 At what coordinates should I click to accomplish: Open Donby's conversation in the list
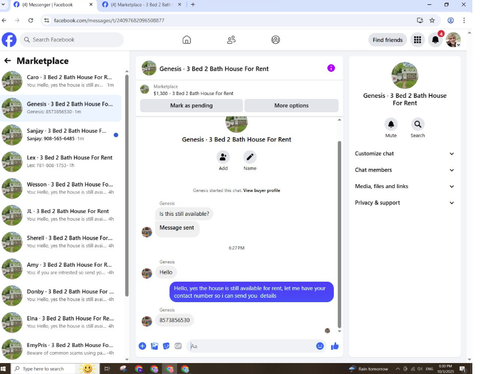[x=61, y=295]
